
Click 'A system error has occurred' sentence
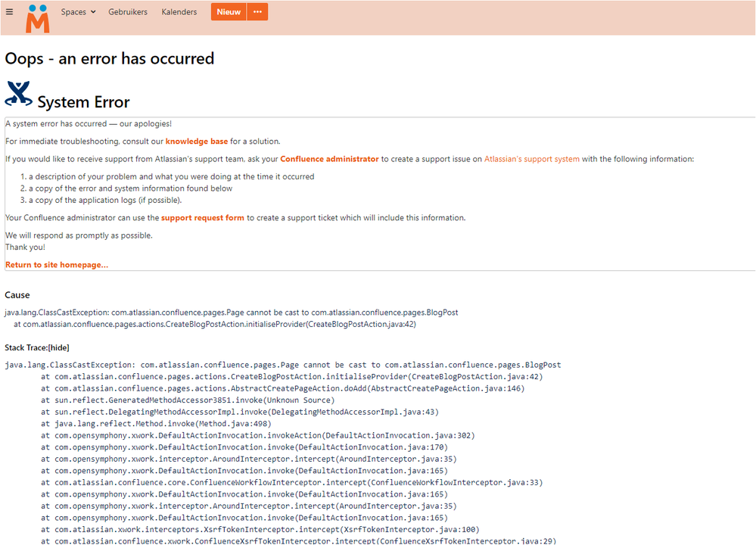tap(89, 124)
